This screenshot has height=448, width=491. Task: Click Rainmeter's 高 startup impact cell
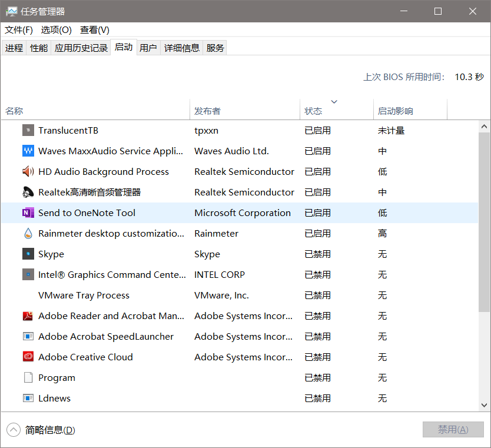click(x=382, y=234)
